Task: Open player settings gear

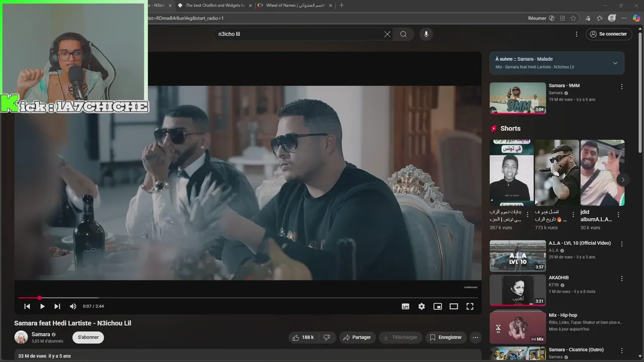Action: 422,306
